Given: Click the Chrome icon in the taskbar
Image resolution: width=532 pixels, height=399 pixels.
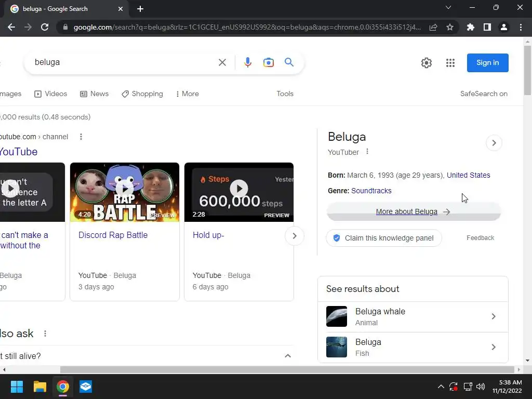Looking at the screenshot, I should (x=63, y=387).
